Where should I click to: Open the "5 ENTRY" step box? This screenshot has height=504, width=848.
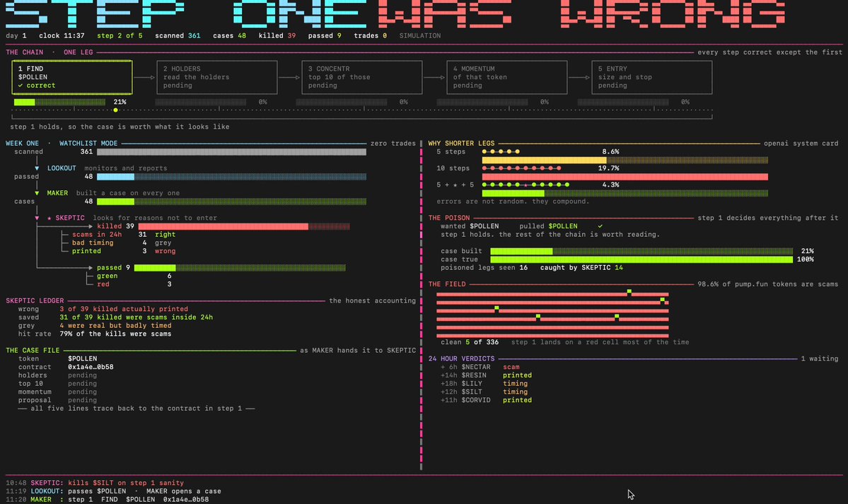tap(651, 77)
